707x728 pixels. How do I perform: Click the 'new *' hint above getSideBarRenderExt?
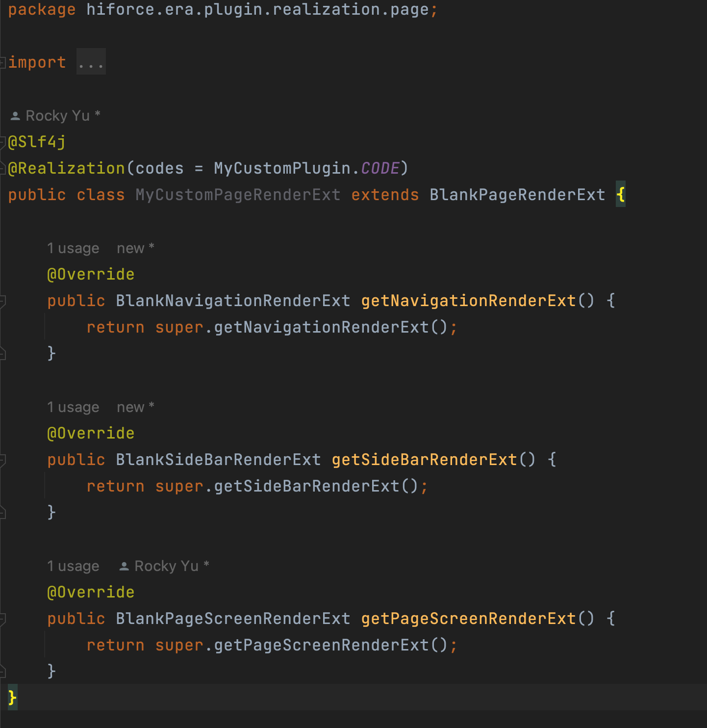pyautogui.click(x=135, y=407)
